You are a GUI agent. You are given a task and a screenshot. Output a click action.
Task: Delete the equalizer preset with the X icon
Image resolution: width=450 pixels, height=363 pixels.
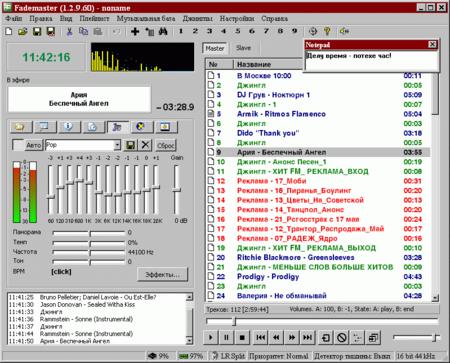(x=145, y=145)
